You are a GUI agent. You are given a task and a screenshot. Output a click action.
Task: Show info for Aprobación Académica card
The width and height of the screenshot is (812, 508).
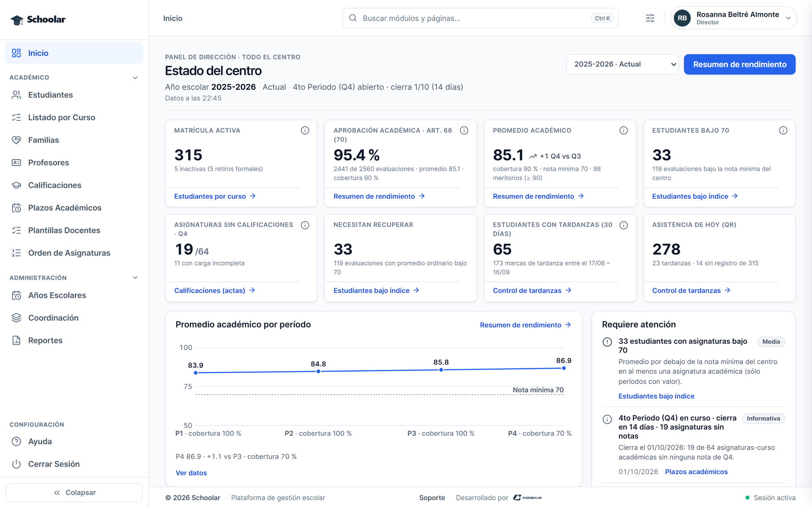(464, 130)
